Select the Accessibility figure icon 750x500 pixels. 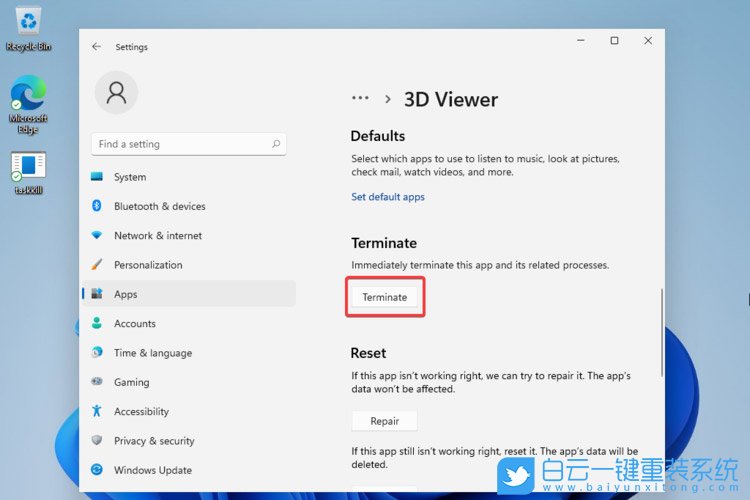97,411
